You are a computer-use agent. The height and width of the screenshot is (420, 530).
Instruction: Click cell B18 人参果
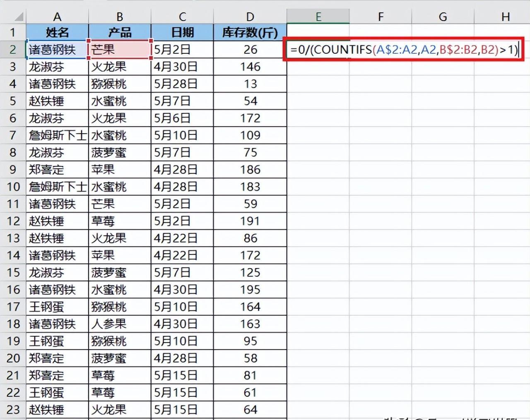[x=120, y=324]
